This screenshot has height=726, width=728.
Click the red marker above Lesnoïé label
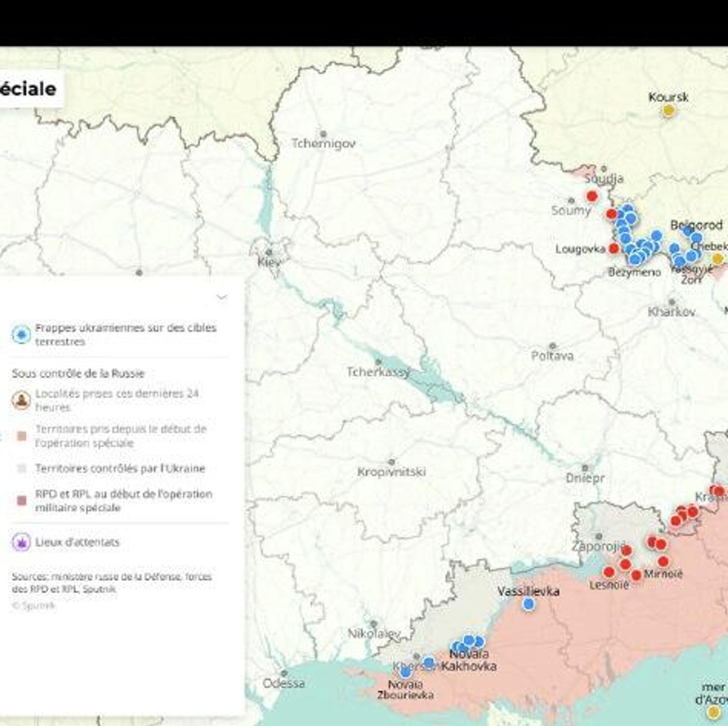click(x=609, y=572)
